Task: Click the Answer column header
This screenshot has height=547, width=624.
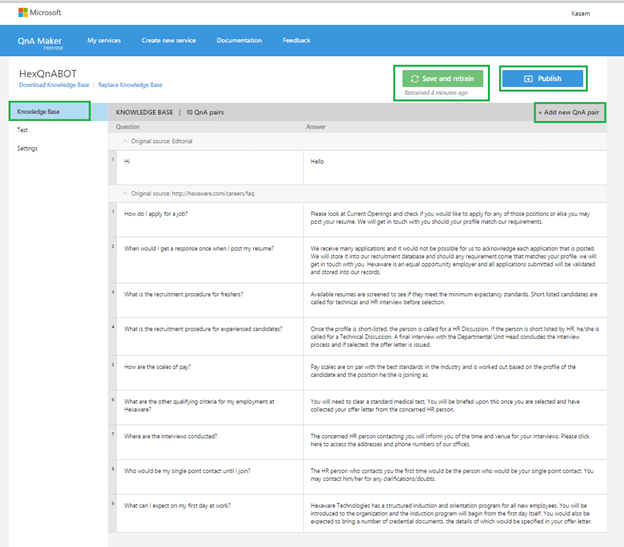Action: pos(316,127)
